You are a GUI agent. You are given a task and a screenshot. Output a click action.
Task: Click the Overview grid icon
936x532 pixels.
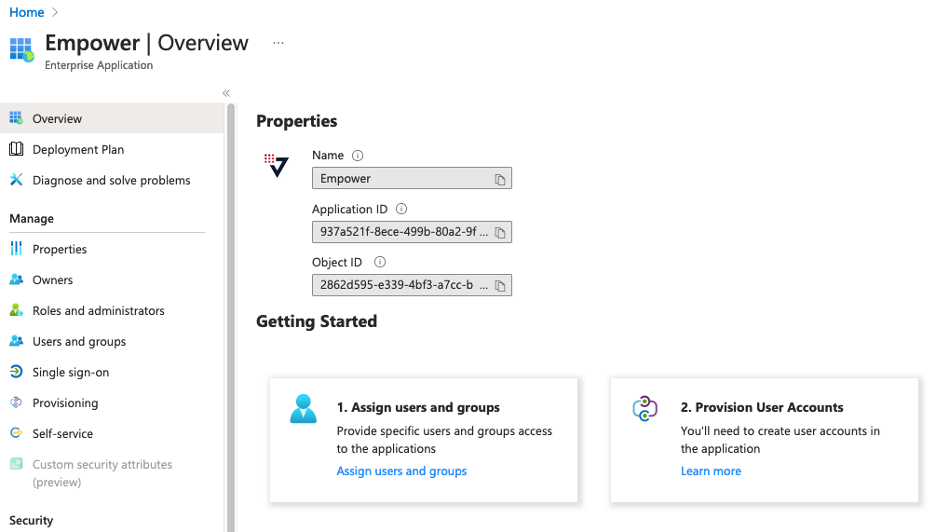coord(16,118)
